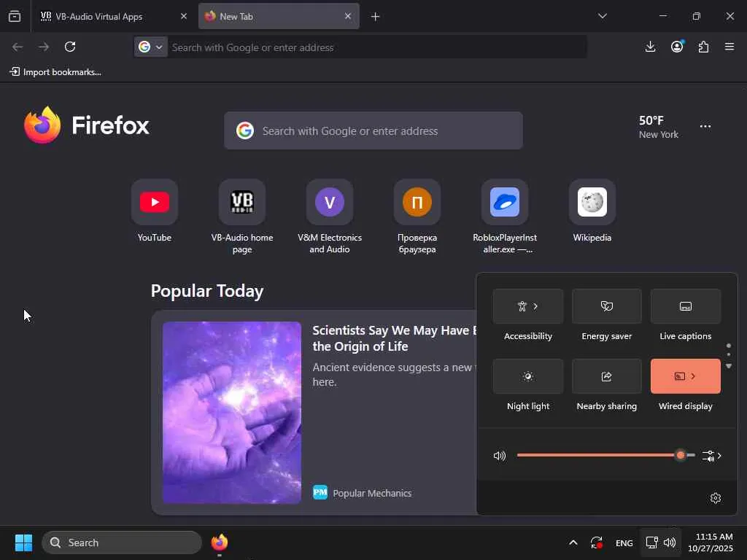Screen dimensions: 747x560
Task: Click the Popular Today heading
Action: tap(207, 291)
